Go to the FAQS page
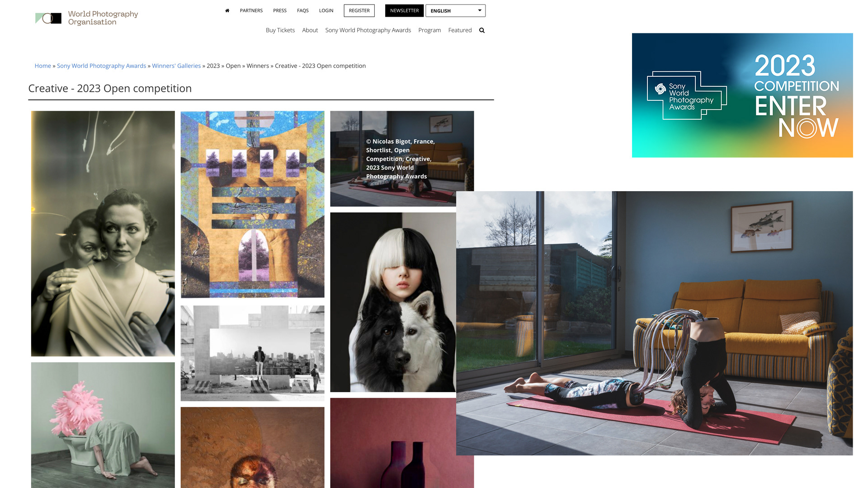The width and height of the screenshot is (868, 488). point(302,10)
